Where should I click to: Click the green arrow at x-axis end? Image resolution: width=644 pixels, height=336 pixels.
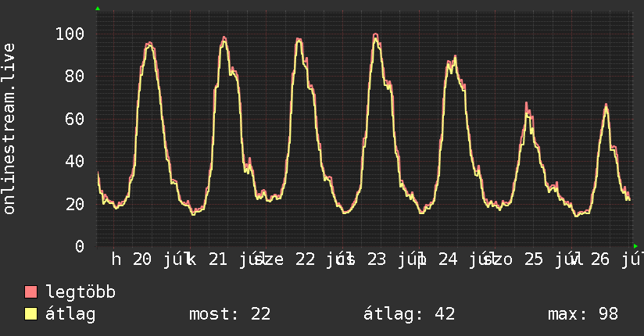(x=635, y=246)
